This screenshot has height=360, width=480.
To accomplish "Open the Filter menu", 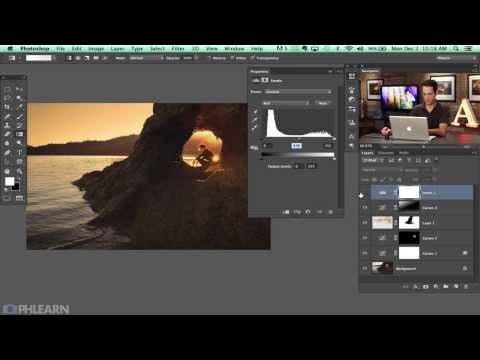I will pos(178,49).
